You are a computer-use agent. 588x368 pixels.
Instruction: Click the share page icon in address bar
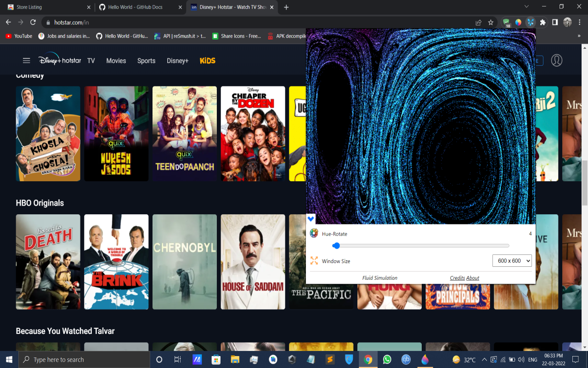click(479, 22)
